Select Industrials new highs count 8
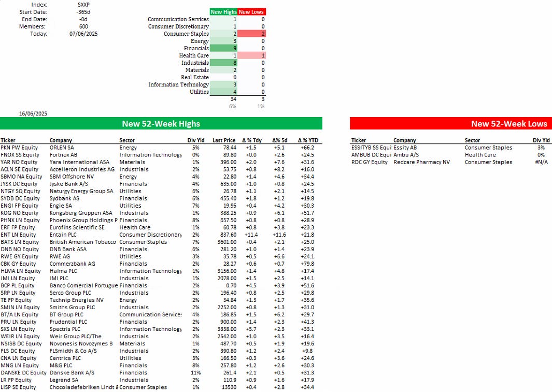The image size is (552, 392). 223,63
